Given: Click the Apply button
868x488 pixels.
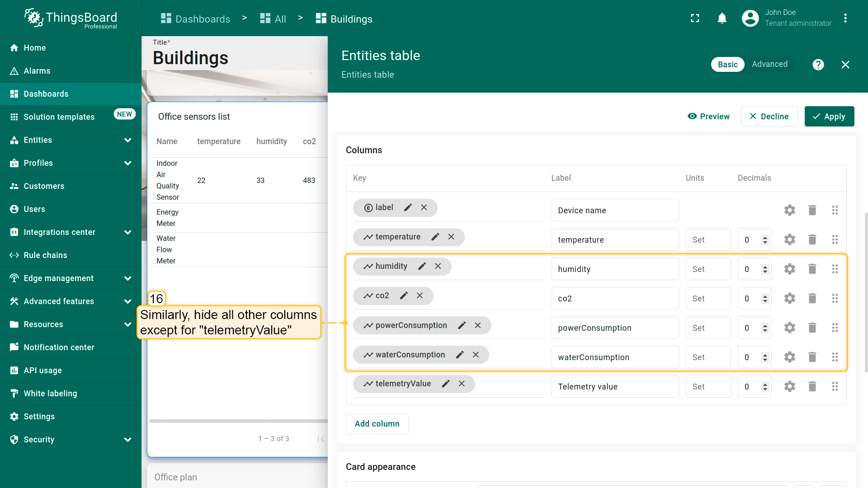Looking at the screenshot, I should (x=829, y=117).
